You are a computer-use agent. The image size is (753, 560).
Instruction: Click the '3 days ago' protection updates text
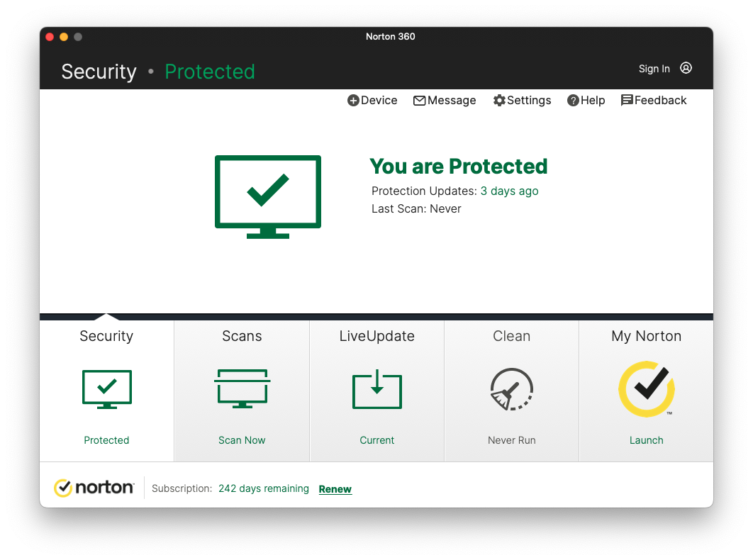click(x=509, y=191)
